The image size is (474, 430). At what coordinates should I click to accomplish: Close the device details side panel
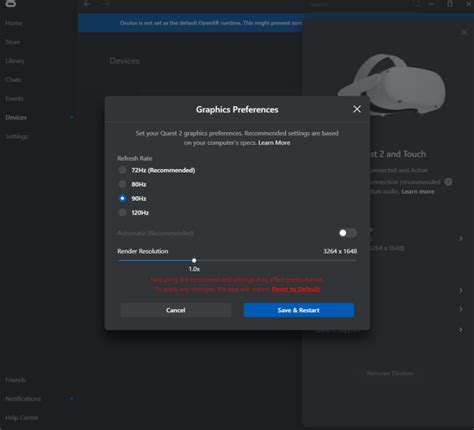[464, 33]
